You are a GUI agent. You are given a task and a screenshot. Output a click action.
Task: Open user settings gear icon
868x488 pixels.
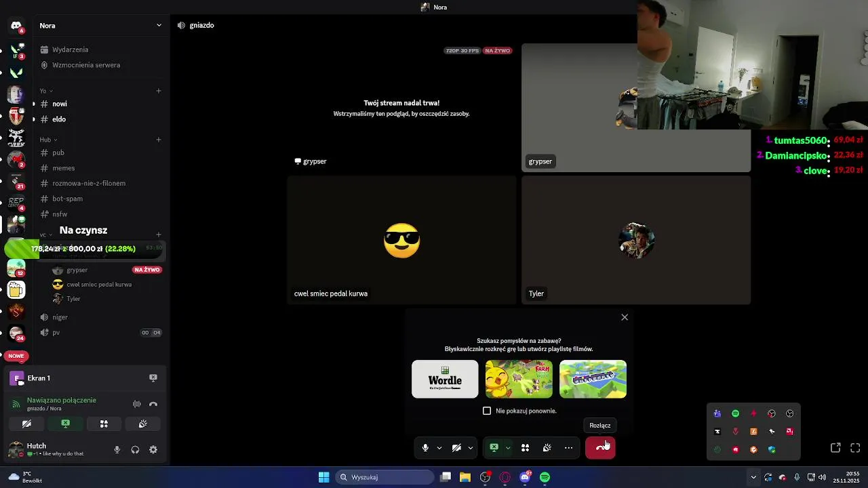pyautogui.click(x=153, y=449)
